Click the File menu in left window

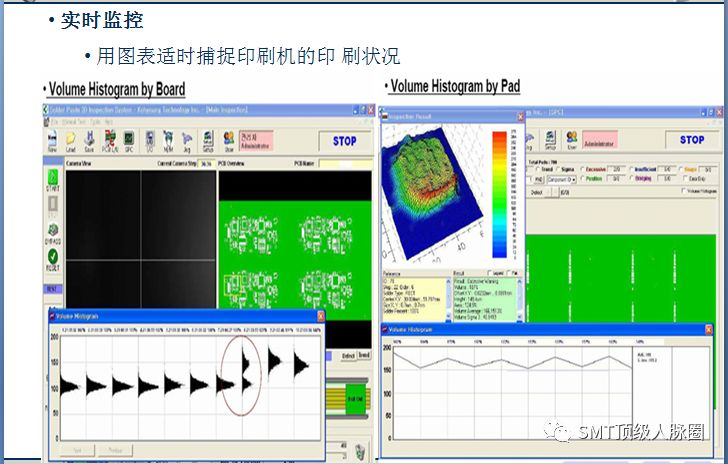(46, 118)
